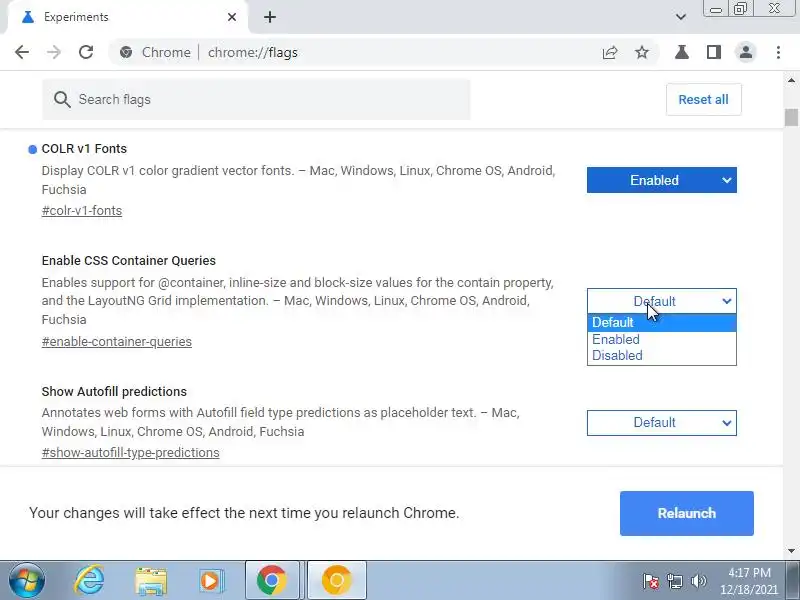
Task: Open the Windows Start menu
Action: point(27,580)
